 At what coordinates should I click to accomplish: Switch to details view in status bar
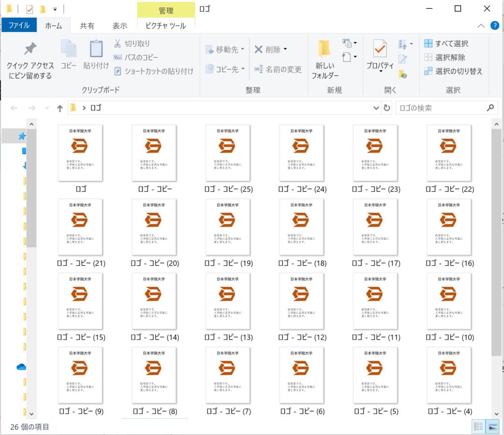pos(478,427)
